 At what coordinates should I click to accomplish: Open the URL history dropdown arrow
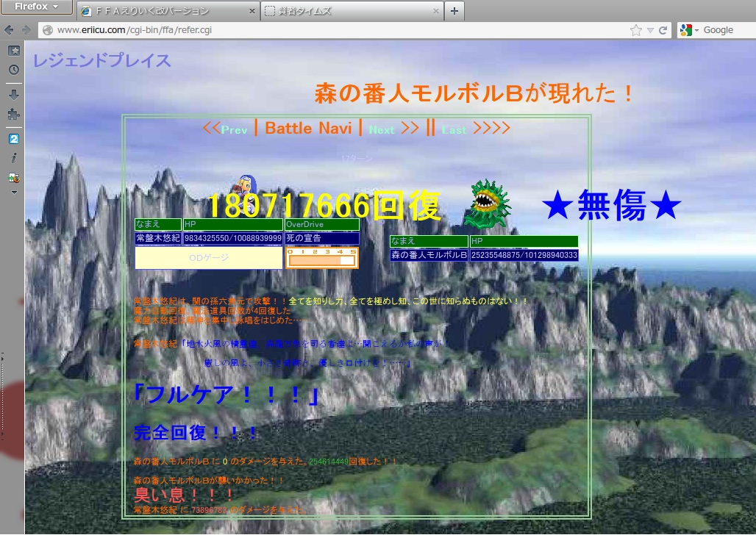(650, 30)
